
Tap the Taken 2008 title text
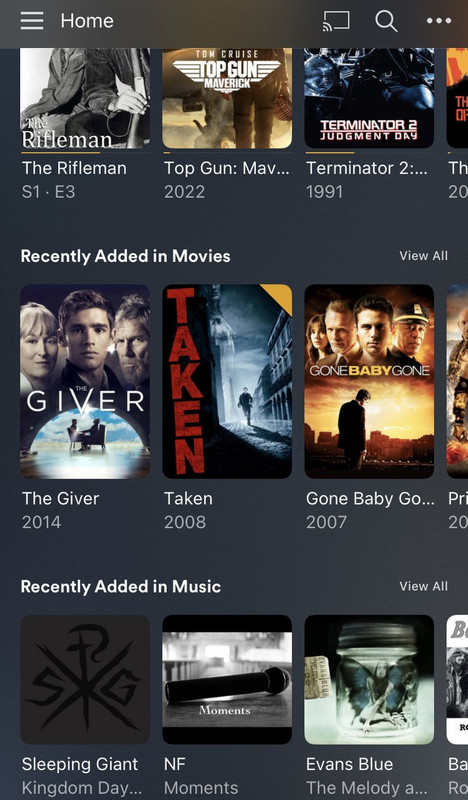click(x=188, y=498)
